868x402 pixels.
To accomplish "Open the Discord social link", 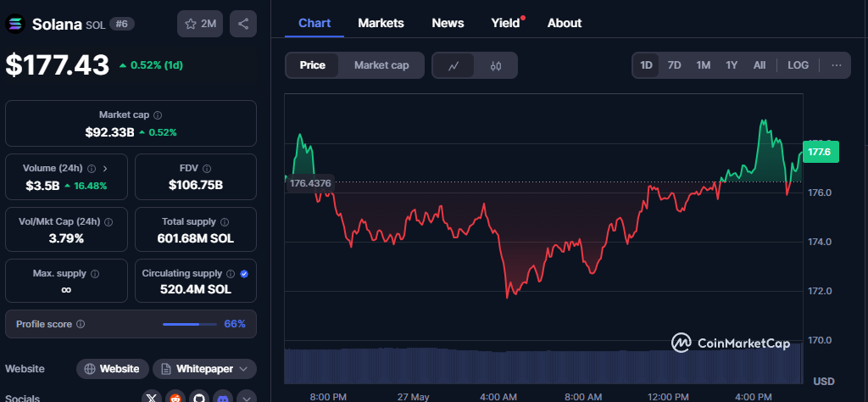I will (x=223, y=397).
